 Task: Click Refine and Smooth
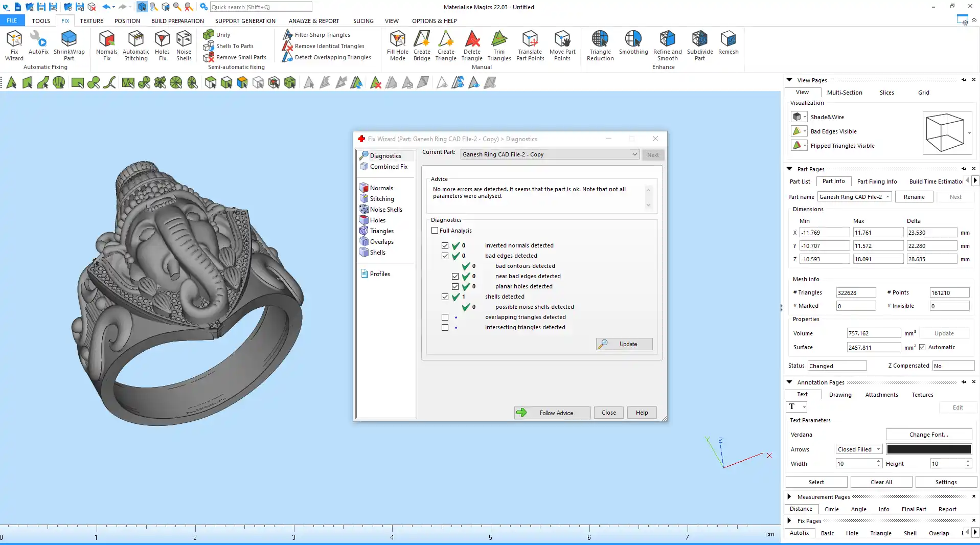[x=667, y=45]
